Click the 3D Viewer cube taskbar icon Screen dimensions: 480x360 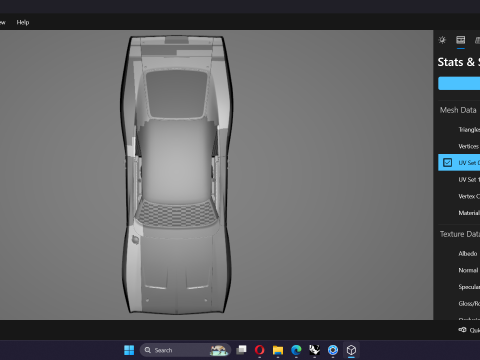[x=351, y=350]
